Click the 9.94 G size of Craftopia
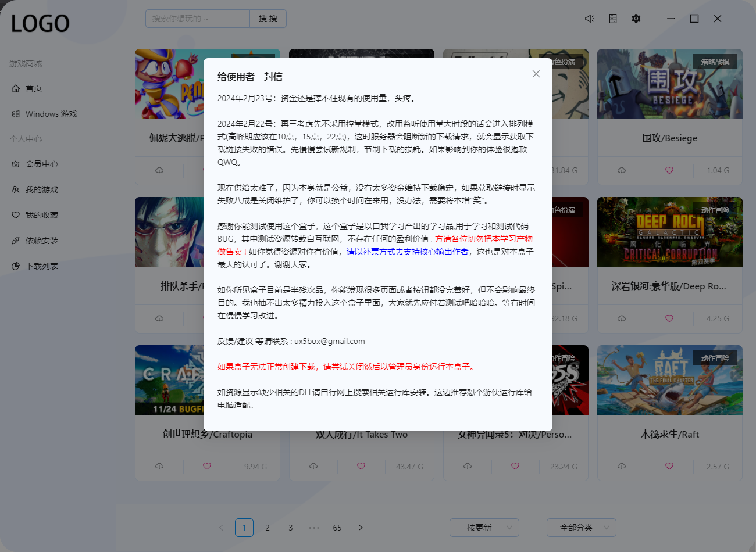756x552 pixels. (x=255, y=466)
